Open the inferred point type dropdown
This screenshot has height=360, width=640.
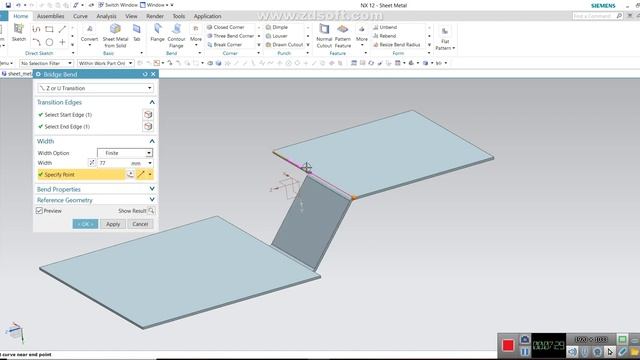point(150,174)
